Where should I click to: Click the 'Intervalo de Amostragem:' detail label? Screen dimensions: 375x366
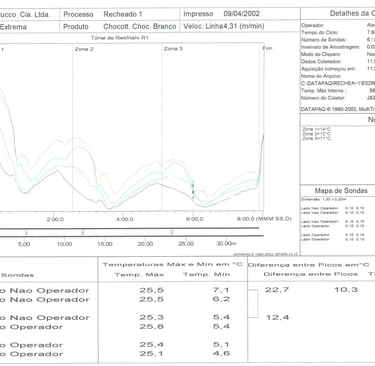point(331,47)
